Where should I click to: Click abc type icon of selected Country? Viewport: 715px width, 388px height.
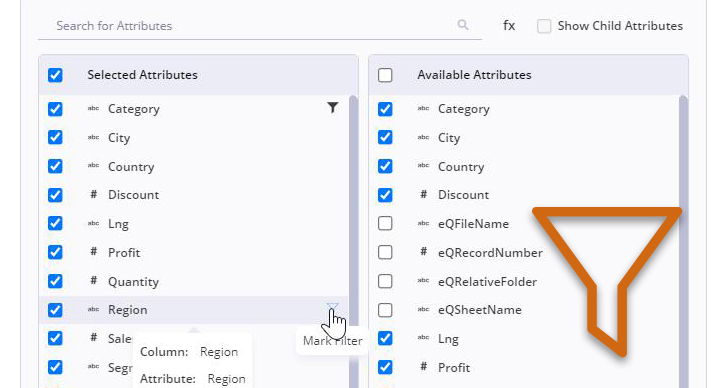(93, 166)
